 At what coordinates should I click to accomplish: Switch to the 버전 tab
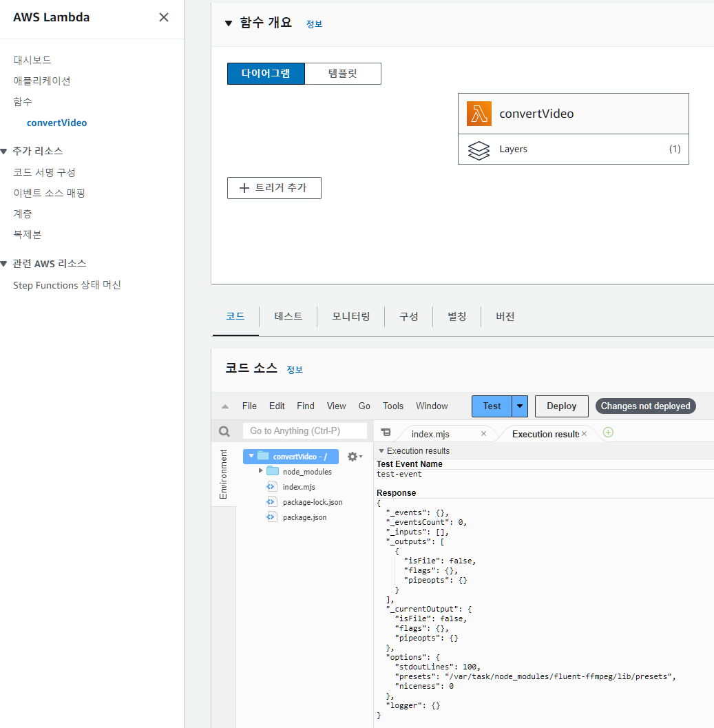pos(505,317)
